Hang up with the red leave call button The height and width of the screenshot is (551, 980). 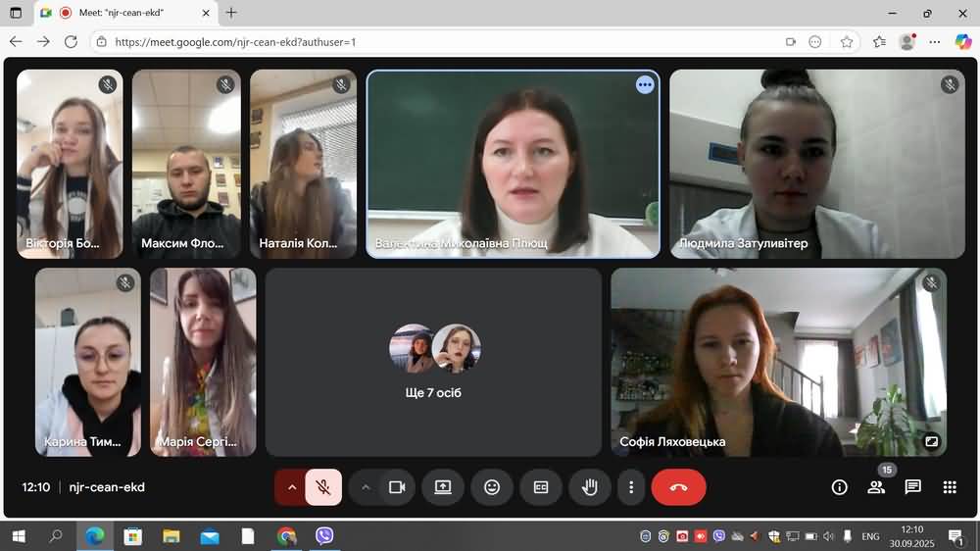tap(678, 487)
